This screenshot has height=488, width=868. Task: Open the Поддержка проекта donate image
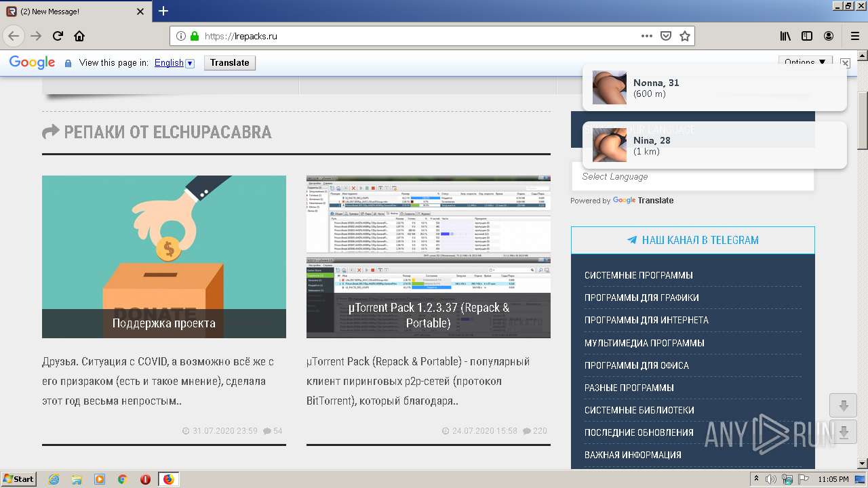click(x=164, y=257)
